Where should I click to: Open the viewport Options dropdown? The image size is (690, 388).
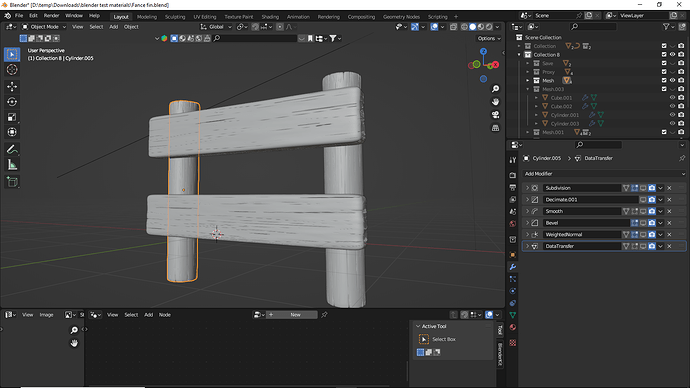point(489,39)
